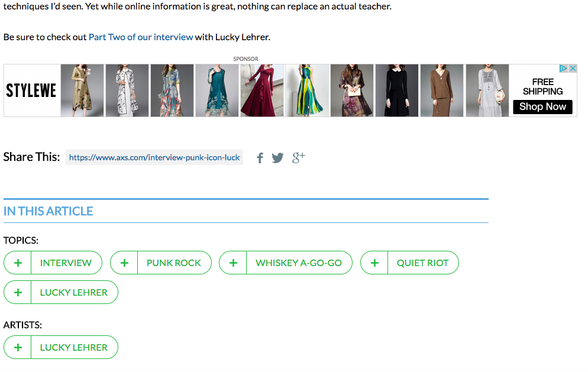Click plus icon beside WHISKEY A-GO-GO

click(233, 263)
